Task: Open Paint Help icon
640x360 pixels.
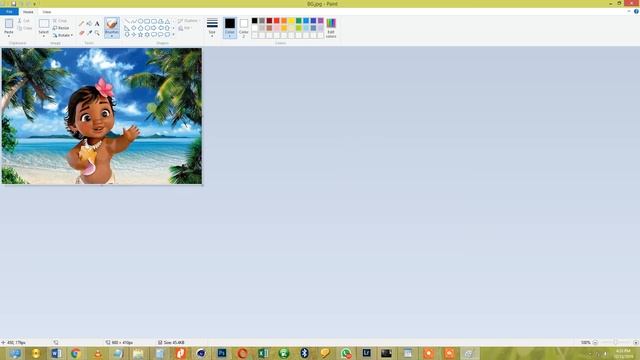Action: tap(636, 11)
